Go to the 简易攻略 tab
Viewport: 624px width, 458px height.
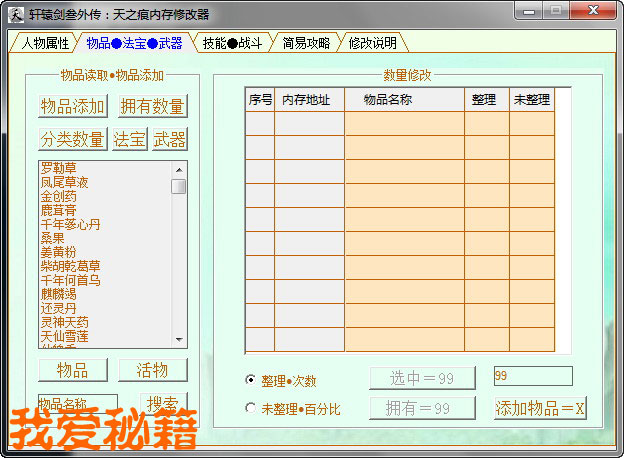click(x=309, y=43)
